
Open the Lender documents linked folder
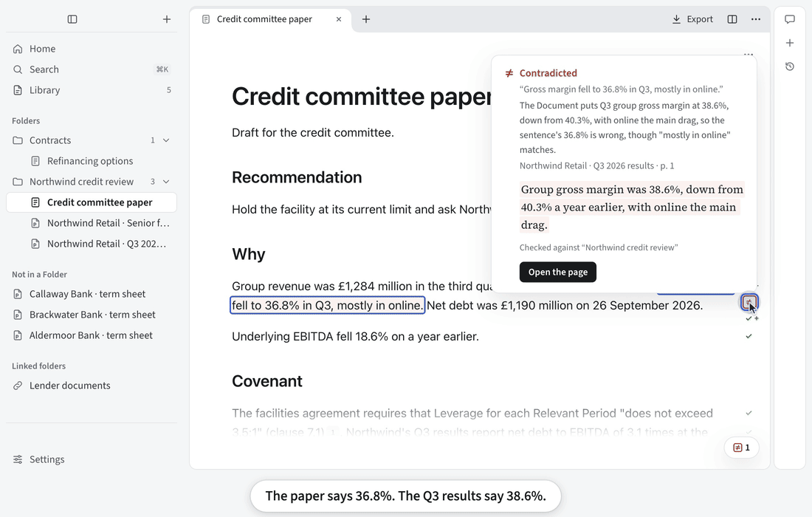[x=91, y=386]
